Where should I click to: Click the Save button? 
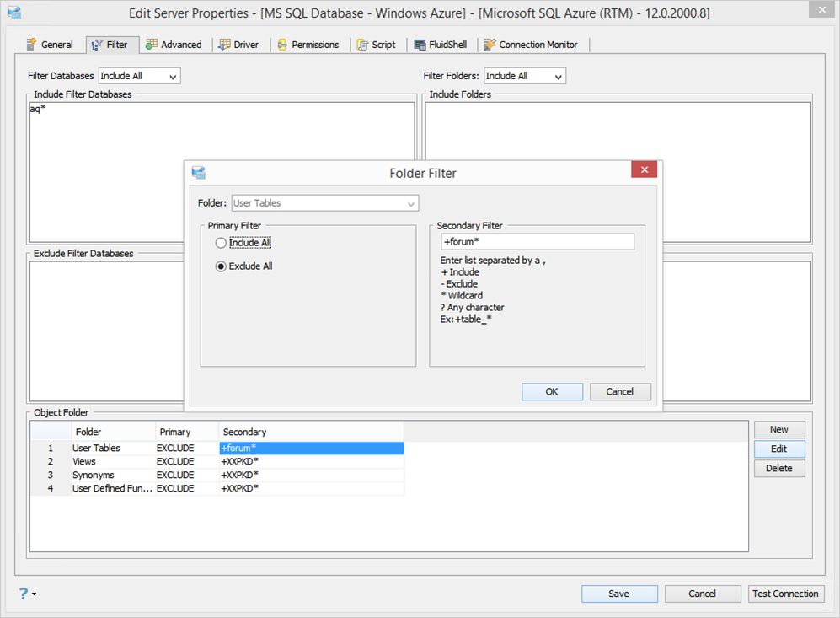pos(619,594)
